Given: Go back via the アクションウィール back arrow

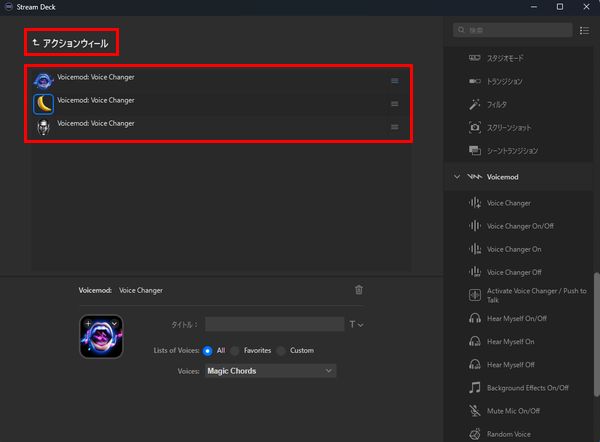Looking at the screenshot, I should tap(36, 42).
